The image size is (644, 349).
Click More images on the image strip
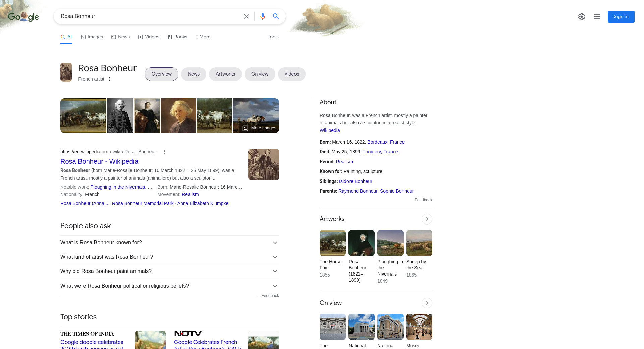(x=260, y=128)
